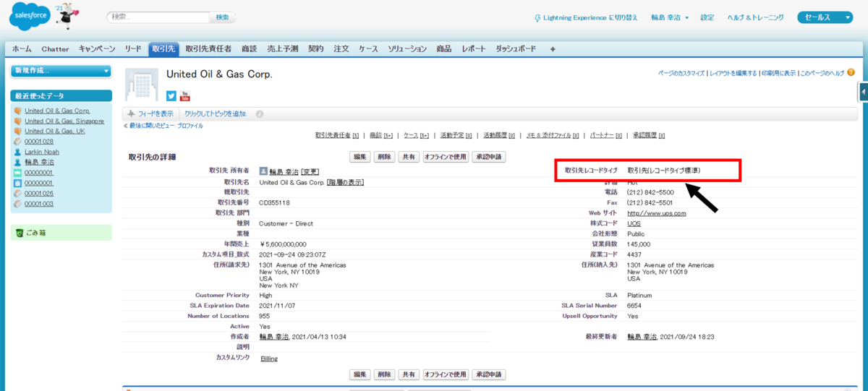Collapse panel using the right-edge arrow handle

tap(864, 93)
